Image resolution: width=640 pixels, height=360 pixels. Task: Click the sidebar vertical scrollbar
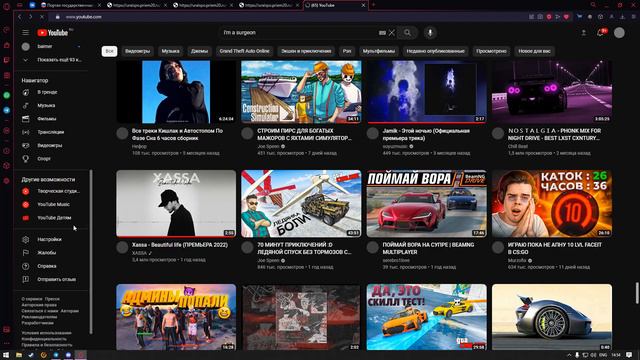click(x=91, y=251)
